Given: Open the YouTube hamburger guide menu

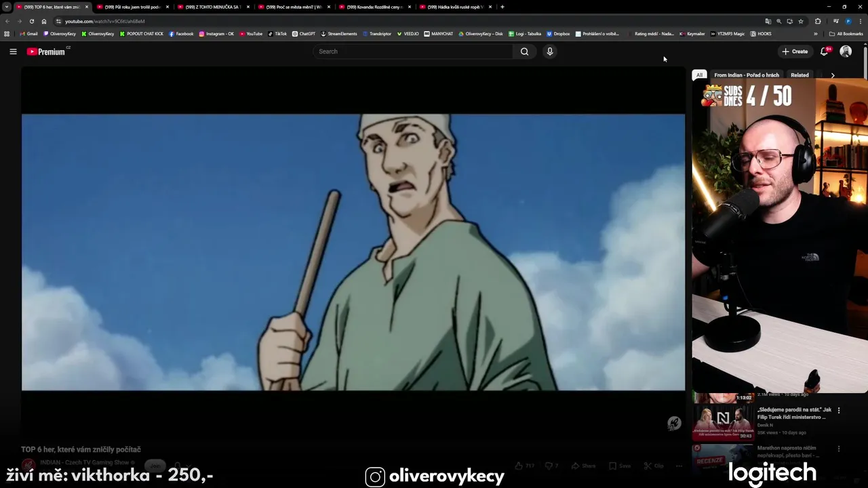Looking at the screenshot, I should 13,52.
